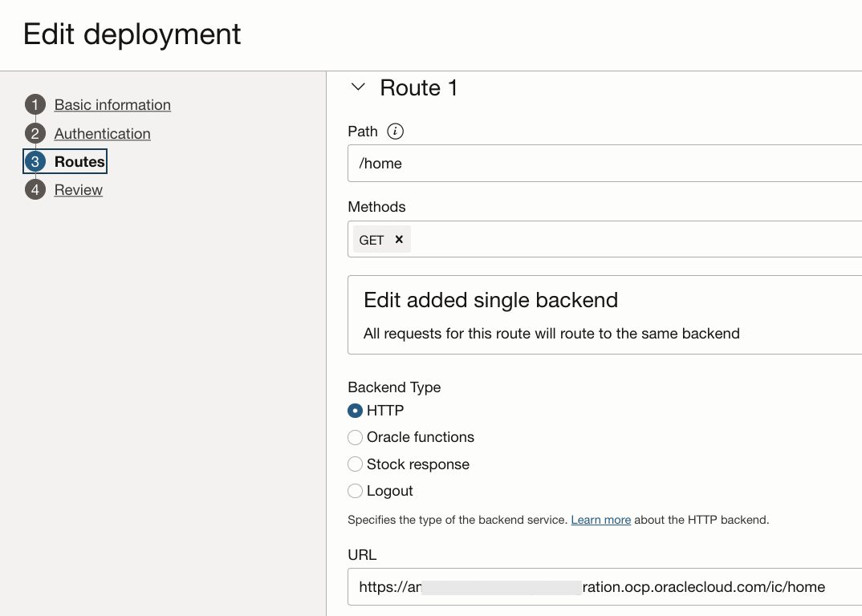
Task: Select Oracle functions as backend type
Action: point(356,437)
